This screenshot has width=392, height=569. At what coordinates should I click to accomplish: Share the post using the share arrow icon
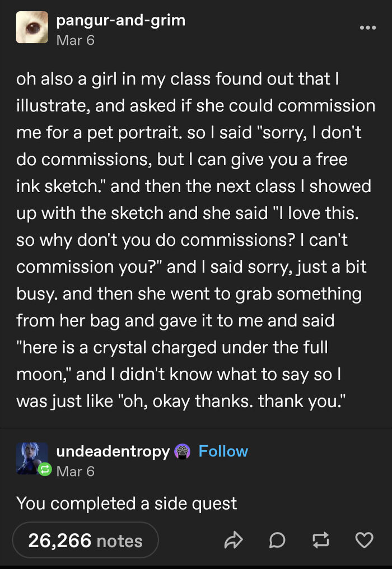(x=234, y=540)
